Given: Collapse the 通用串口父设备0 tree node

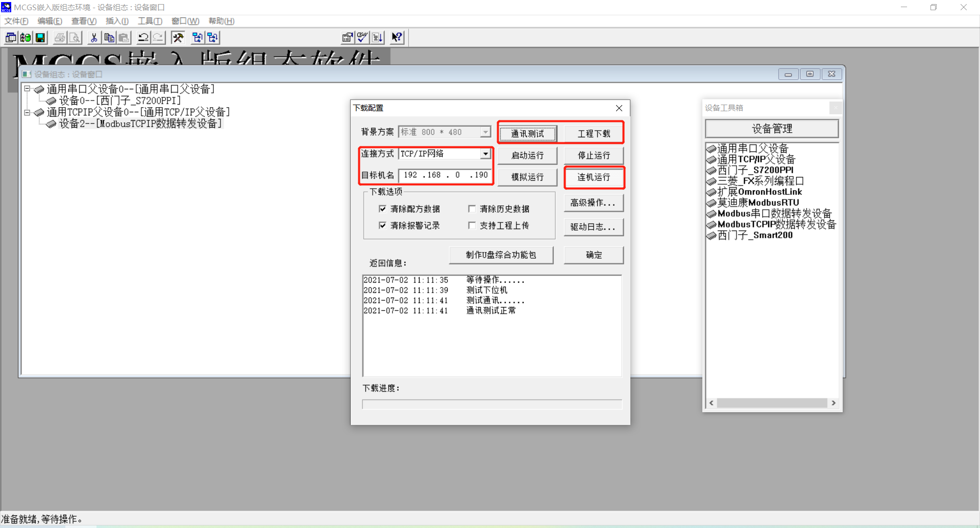Looking at the screenshot, I should point(28,89).
